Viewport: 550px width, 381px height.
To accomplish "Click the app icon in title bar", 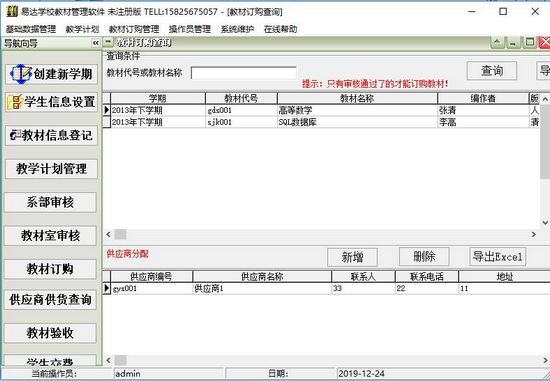I will tap(12, 11).
